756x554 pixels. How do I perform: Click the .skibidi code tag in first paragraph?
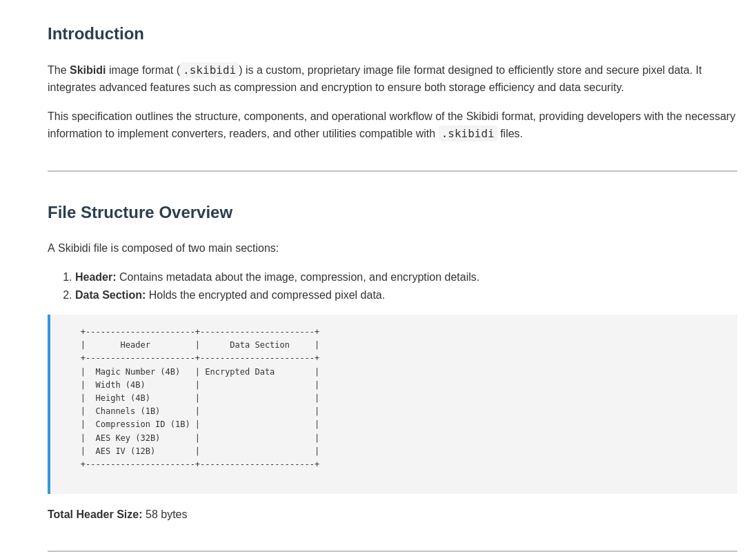point(209,70)
